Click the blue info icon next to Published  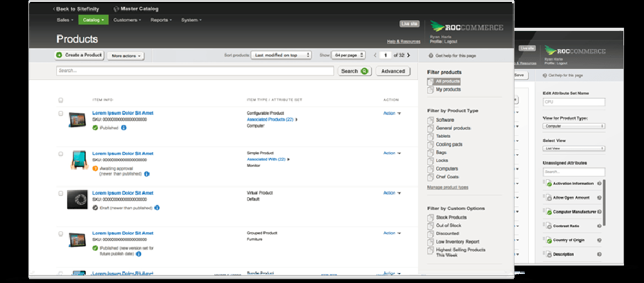pyautogui.click(x=124, y=128)
